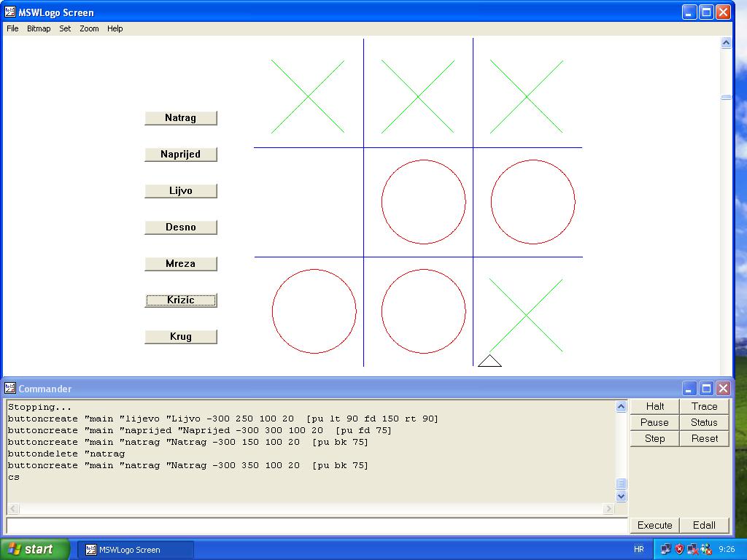Click the turtle triangle on the canvas
The height and width of the screenshot is (560, 747).
(489, 362)
